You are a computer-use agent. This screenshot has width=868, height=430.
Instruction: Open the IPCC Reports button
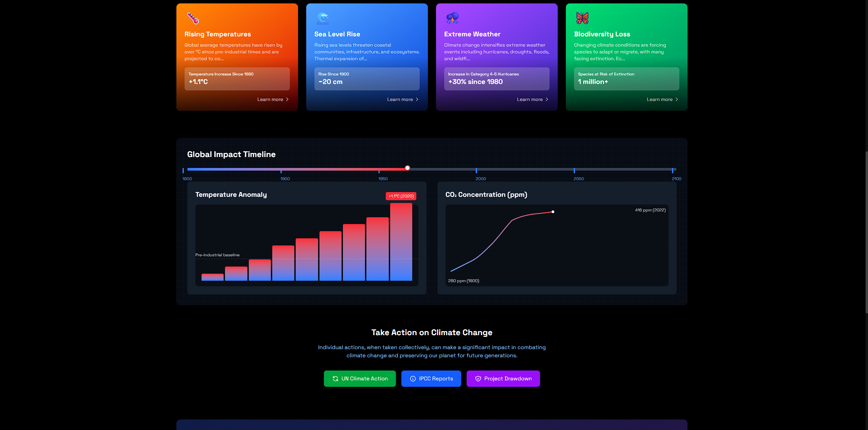pyautogui.click(x=431, y=379)
